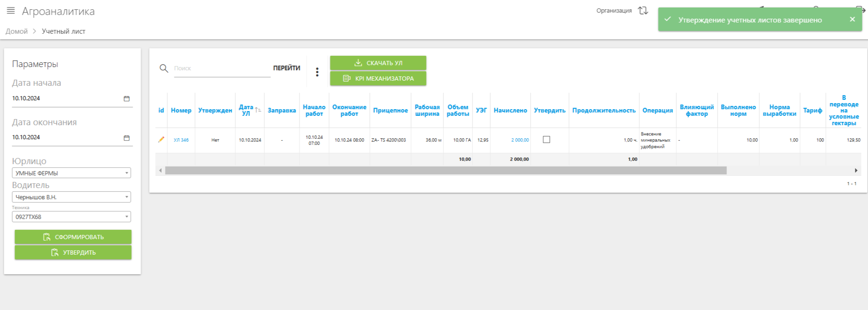Open the three-dot actions menu
The height and width of the screenshot is (310, 868).
[317, 72]
